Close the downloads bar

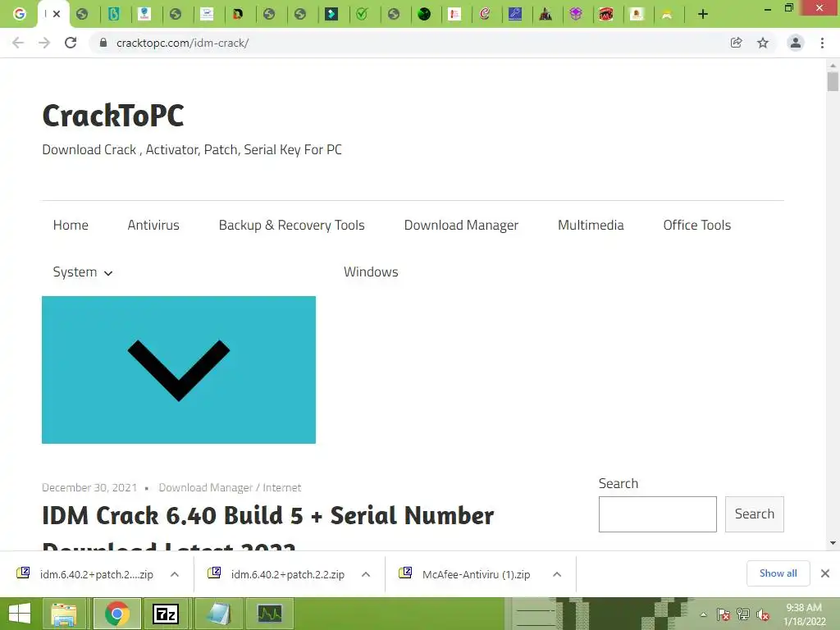825,573
